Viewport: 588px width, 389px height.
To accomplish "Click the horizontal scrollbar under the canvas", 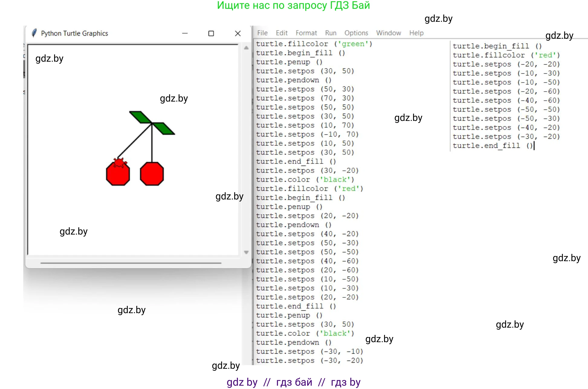I will pos(131,263).
